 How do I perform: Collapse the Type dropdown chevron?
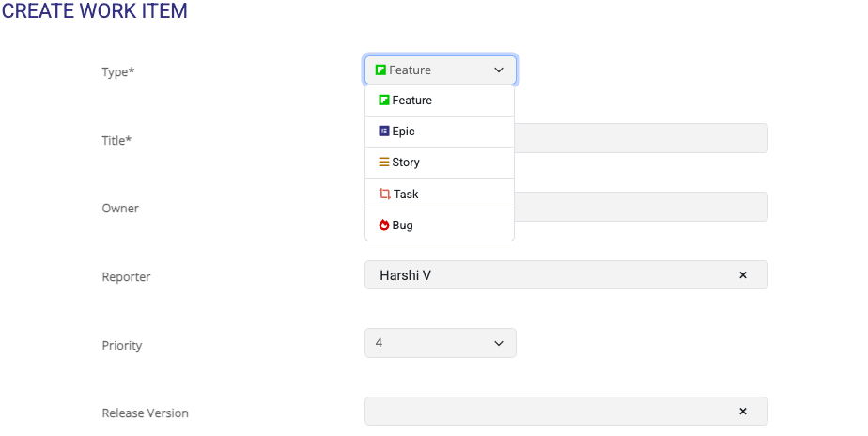pyautogui.click(x=498, y=70)
